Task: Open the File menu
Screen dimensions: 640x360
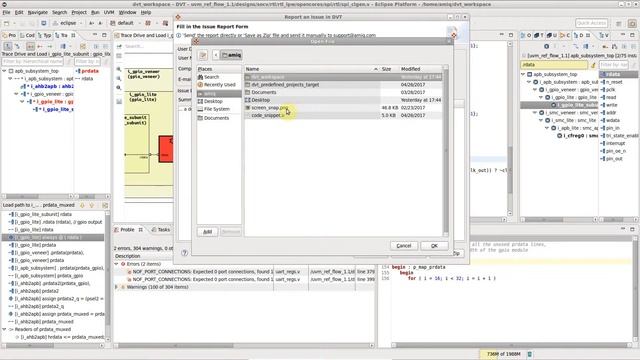Action: (7, 13)
